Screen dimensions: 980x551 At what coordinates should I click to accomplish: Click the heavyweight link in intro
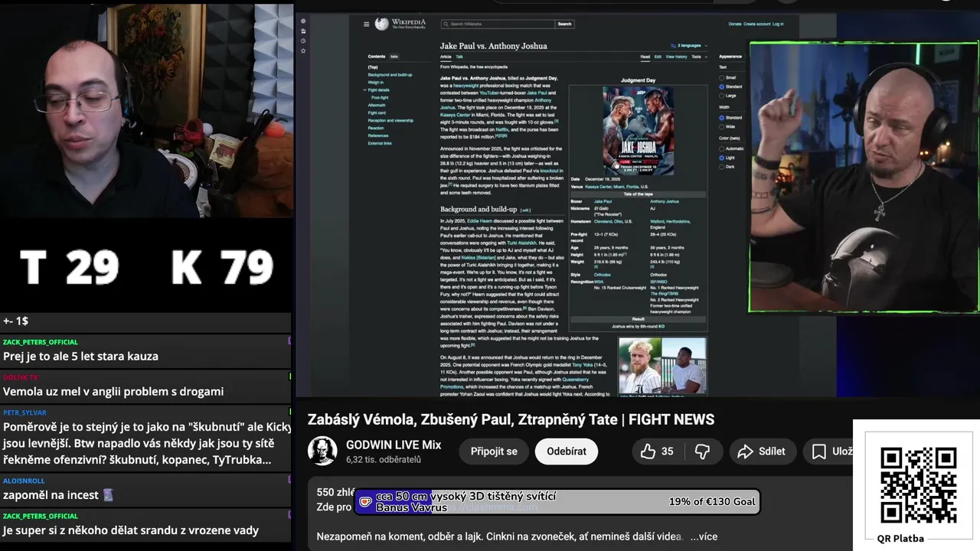(x=465, y=86)
